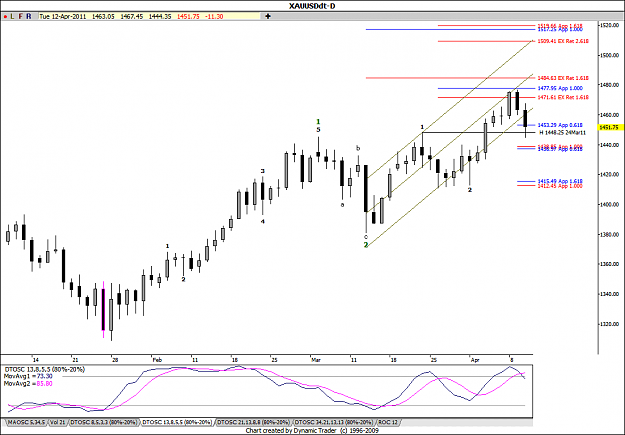Click the DTOSC 13,8,5,5 (80%-20%) panel title
625x435 pixels.
44,370
